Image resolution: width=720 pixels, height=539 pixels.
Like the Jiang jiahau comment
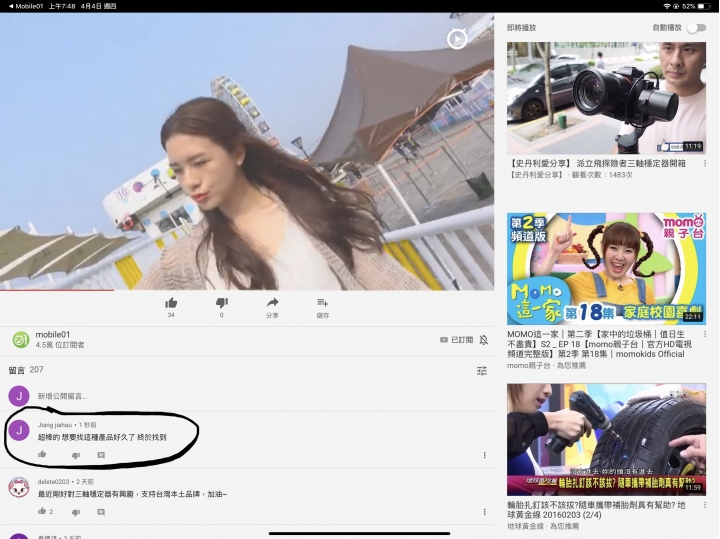[42, 455]
